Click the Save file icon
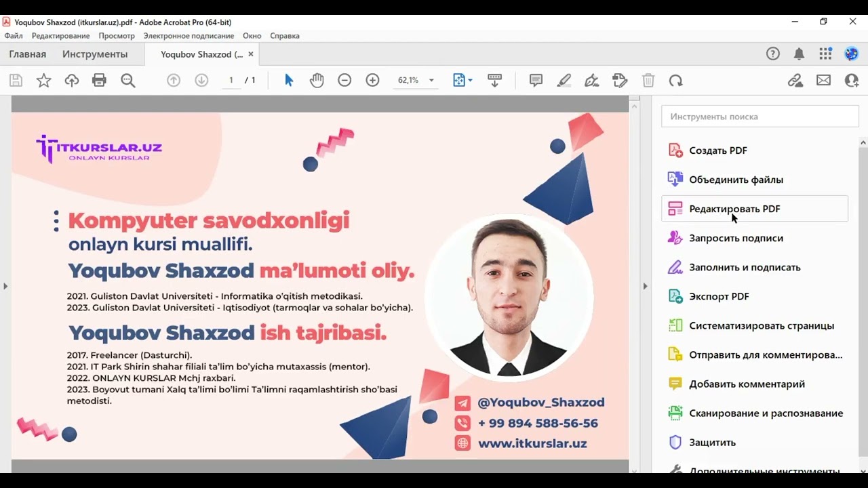The width and height of the screenshot is (868, 488). [x=16, y=81]
